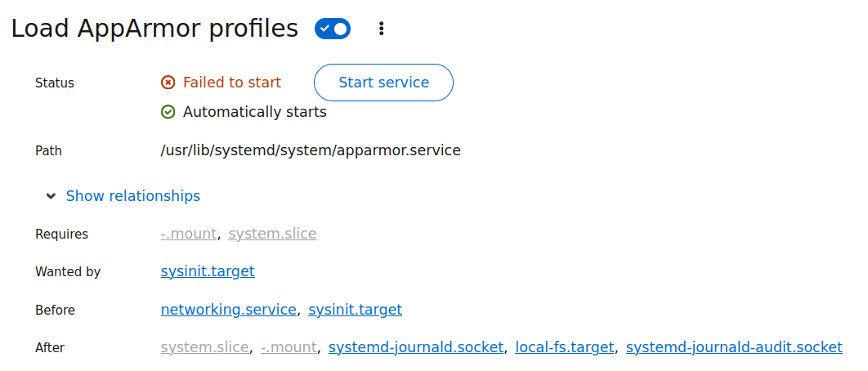Click the green automatically starts check icon
868x371 pixels.
(x=168, y=112)
